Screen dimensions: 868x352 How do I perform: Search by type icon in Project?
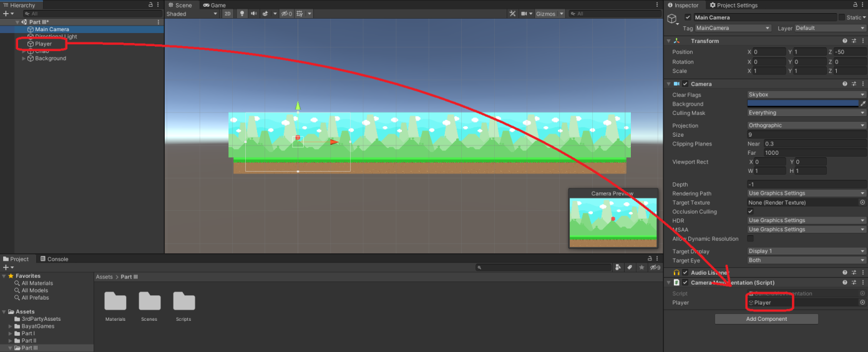(x=618, y=267)
